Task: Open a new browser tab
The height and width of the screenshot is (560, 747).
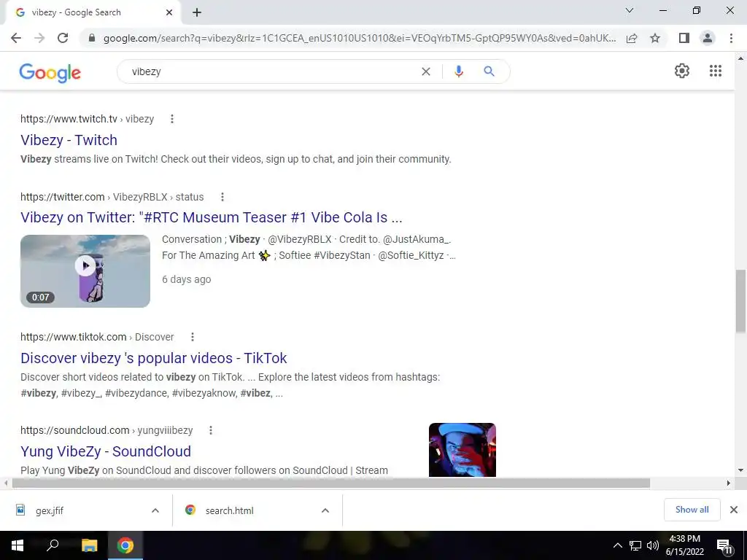Action: [197, 12]
